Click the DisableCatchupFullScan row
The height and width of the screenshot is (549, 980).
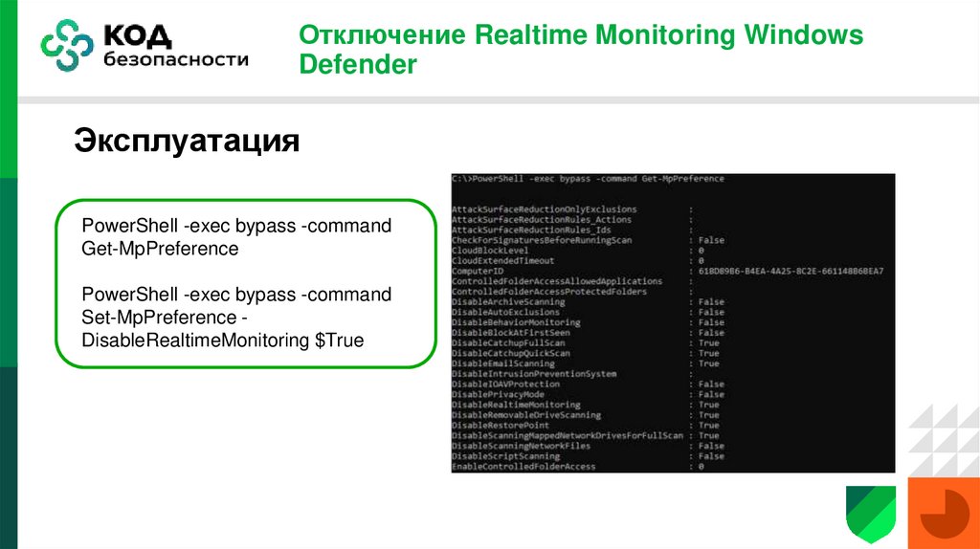tap(586, 343)
